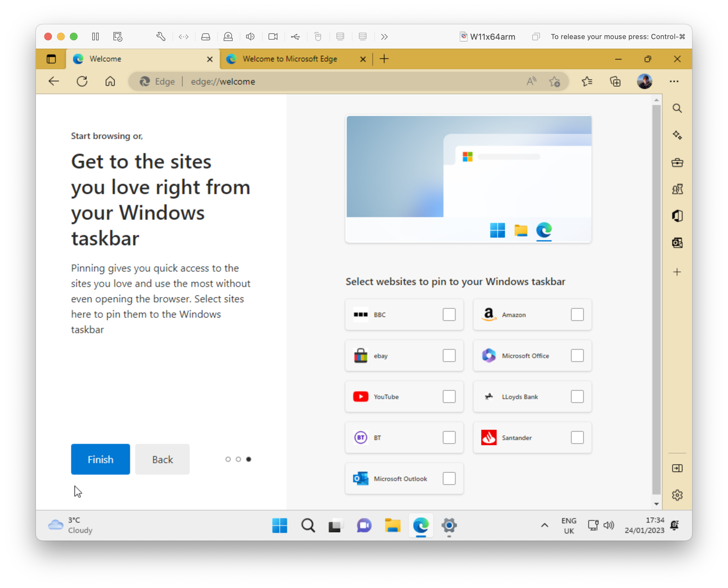The image size is (728, 588).
Task: Open the Settings and more menu
Action: (674, 81)
